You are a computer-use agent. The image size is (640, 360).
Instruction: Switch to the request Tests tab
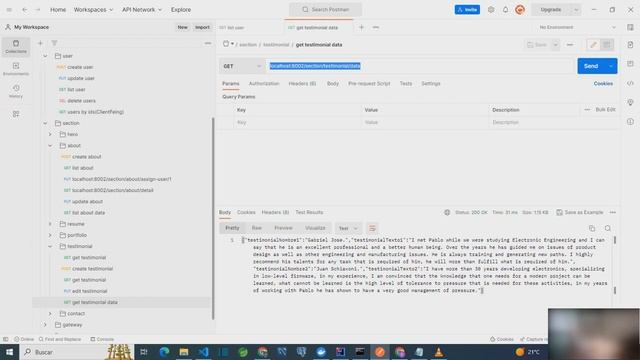[406, 83]
